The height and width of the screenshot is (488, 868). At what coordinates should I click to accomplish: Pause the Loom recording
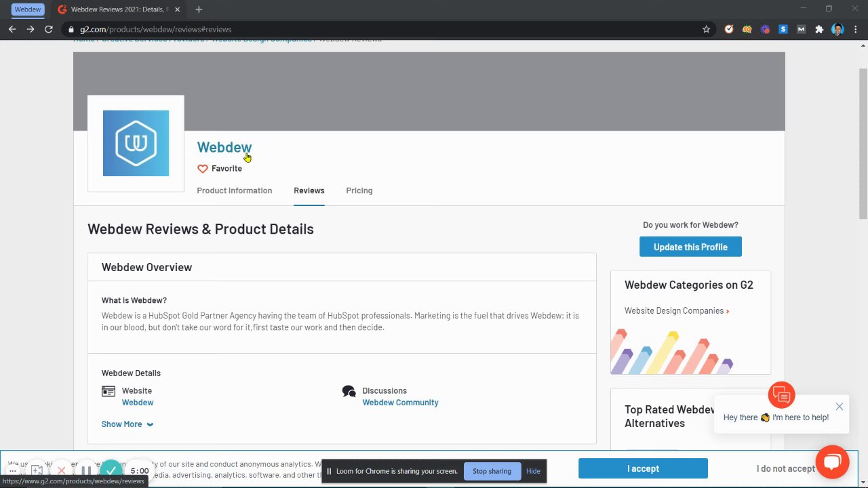86,470
